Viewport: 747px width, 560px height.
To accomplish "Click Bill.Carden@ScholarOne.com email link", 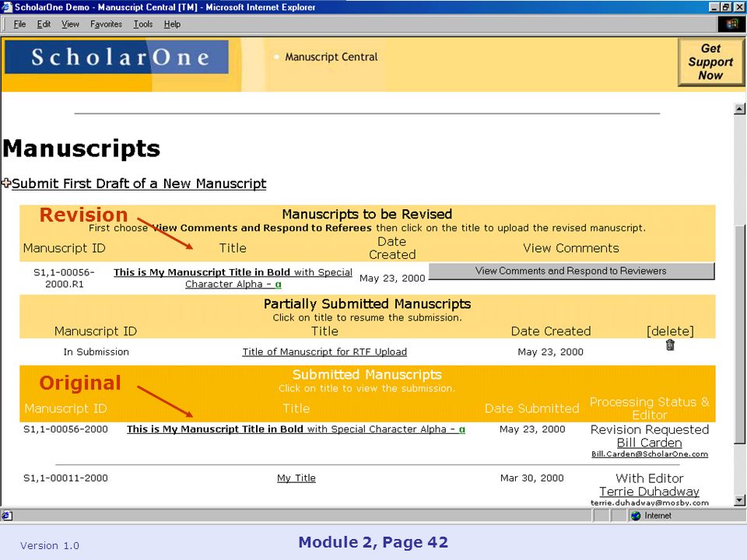I will [650, 454].
